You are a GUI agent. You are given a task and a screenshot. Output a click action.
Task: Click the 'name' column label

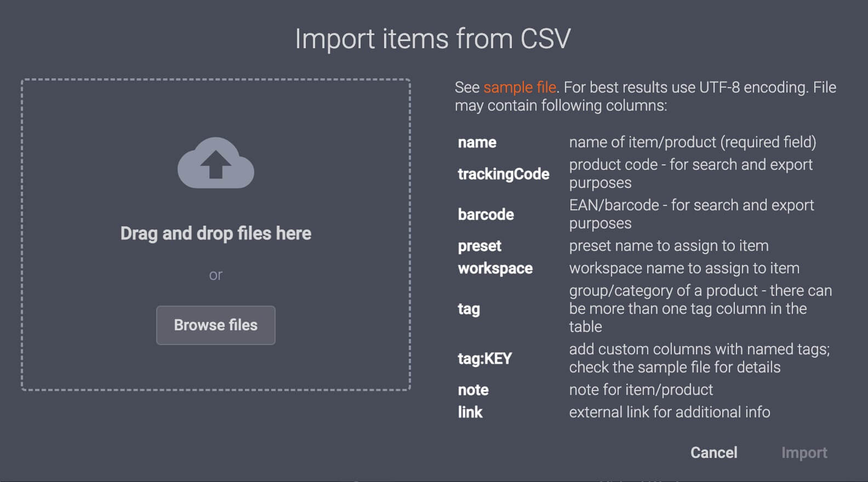click(x=476, y=142)
